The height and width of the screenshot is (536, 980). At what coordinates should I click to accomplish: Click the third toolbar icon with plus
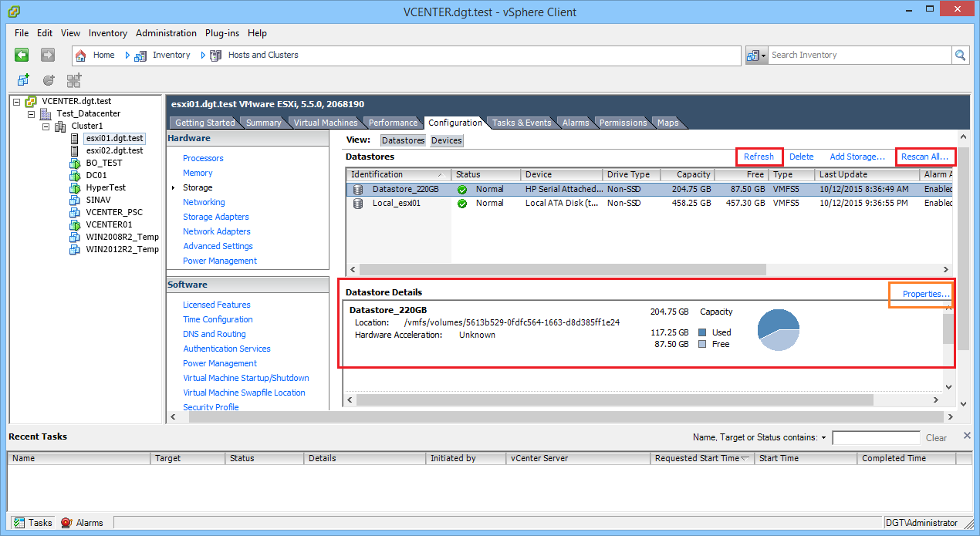(74, 80)
